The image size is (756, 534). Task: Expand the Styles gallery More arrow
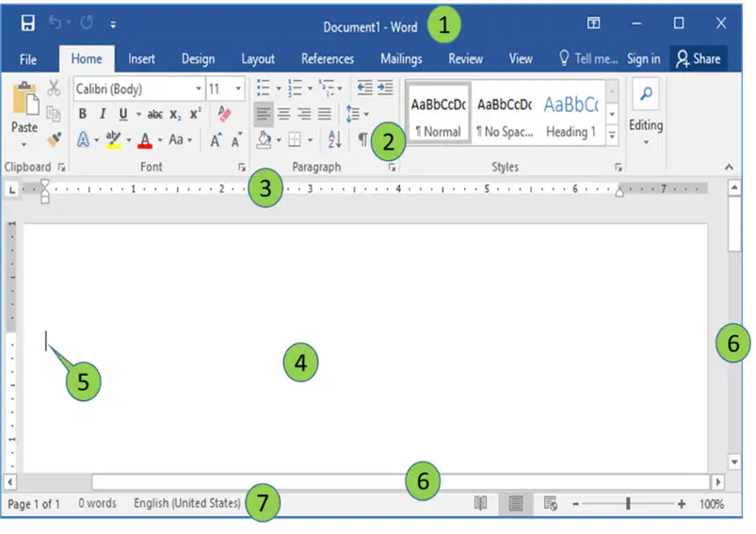coord(612,136)
